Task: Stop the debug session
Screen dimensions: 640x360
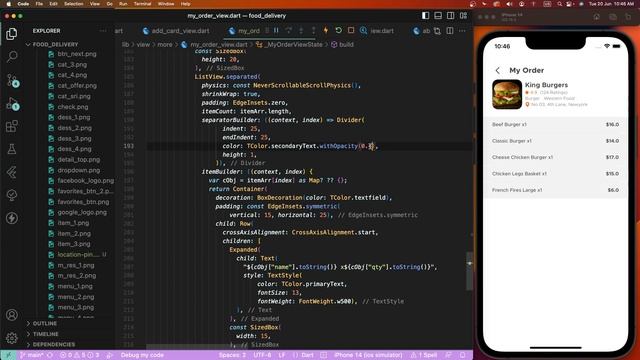Action: click(351, 31)
